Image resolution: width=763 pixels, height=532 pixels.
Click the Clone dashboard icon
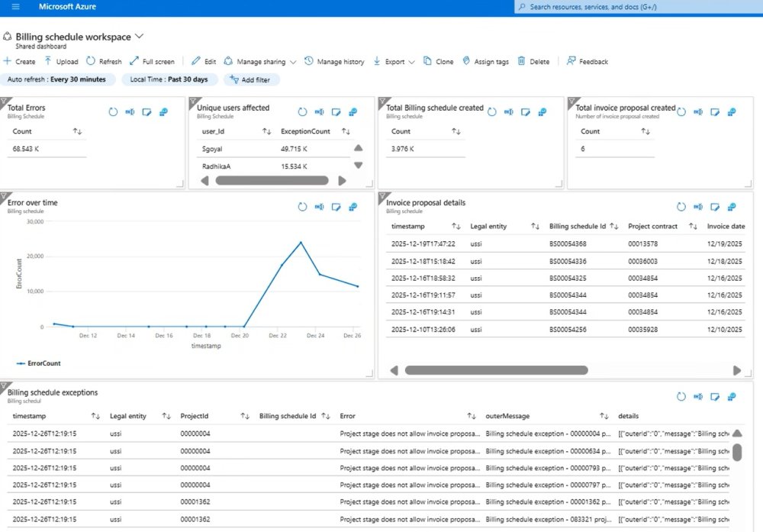coord(427,61)
